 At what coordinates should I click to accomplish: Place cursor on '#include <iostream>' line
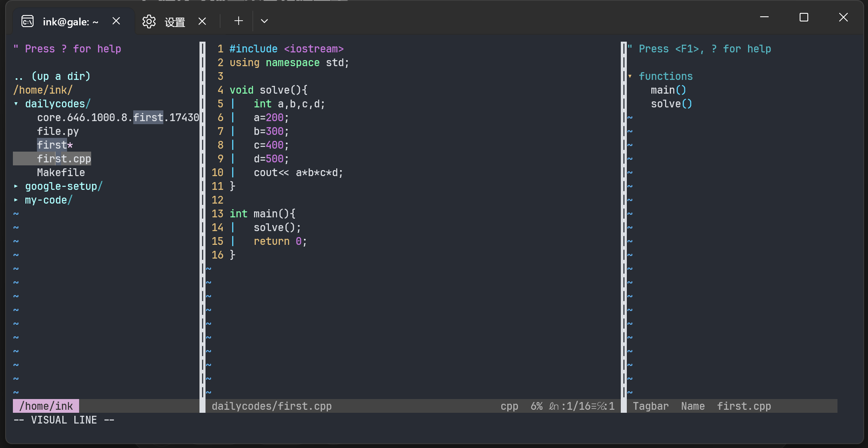(287, 49)
